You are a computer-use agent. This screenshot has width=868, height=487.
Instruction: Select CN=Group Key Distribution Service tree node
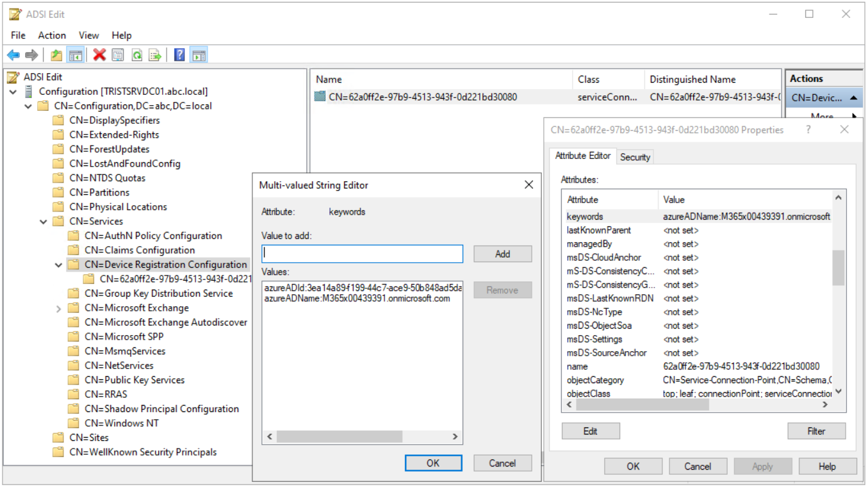[158, 293]
